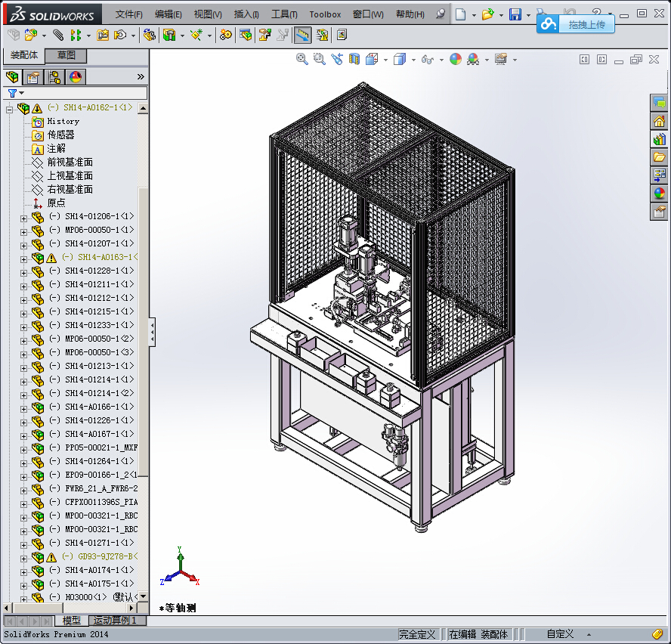Image resolution: width=671 pixels, height=644 pixels.
Task: Select the Measure ruler tool in the toolbar
Action: [x=302, y=35]
